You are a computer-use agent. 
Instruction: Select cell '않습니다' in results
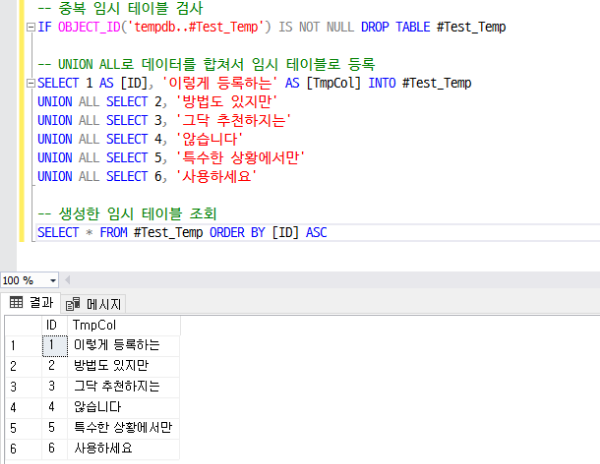coord(124,407)
